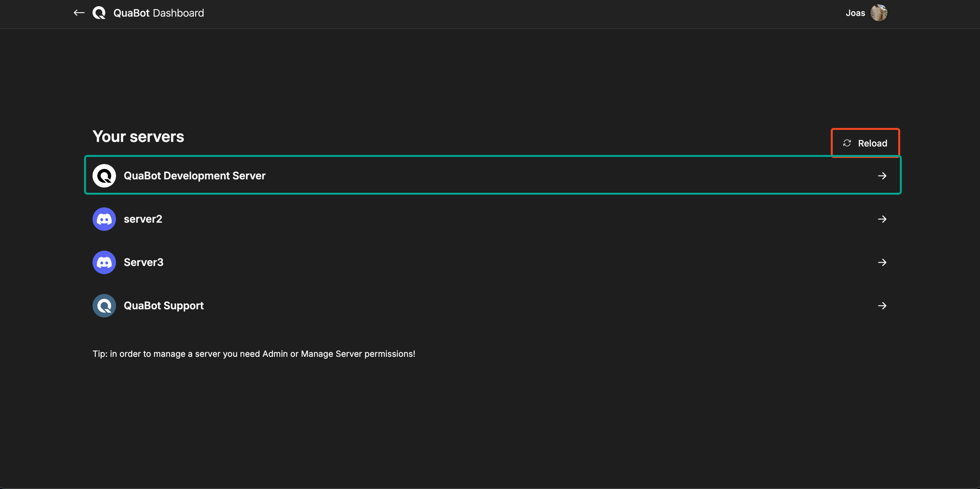Open the QuaBot Dashboard title link
Image resolution: width=980 pixels, height=489 pixels.
tap(159, 13)
